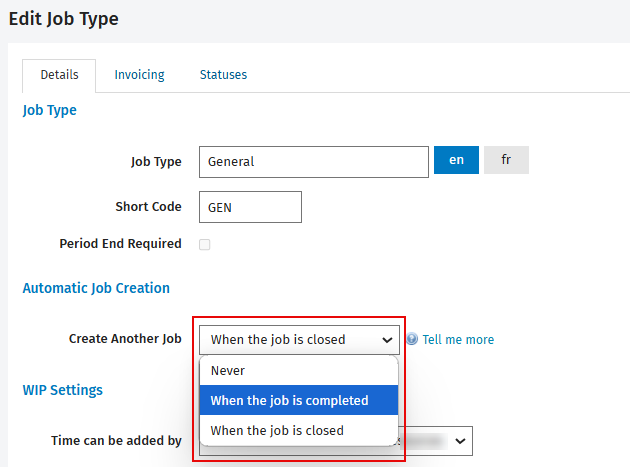The width and height of the screenshot is (630, 467).
Task: Open the Create Another Job dropdown
Action: point(299,340)
